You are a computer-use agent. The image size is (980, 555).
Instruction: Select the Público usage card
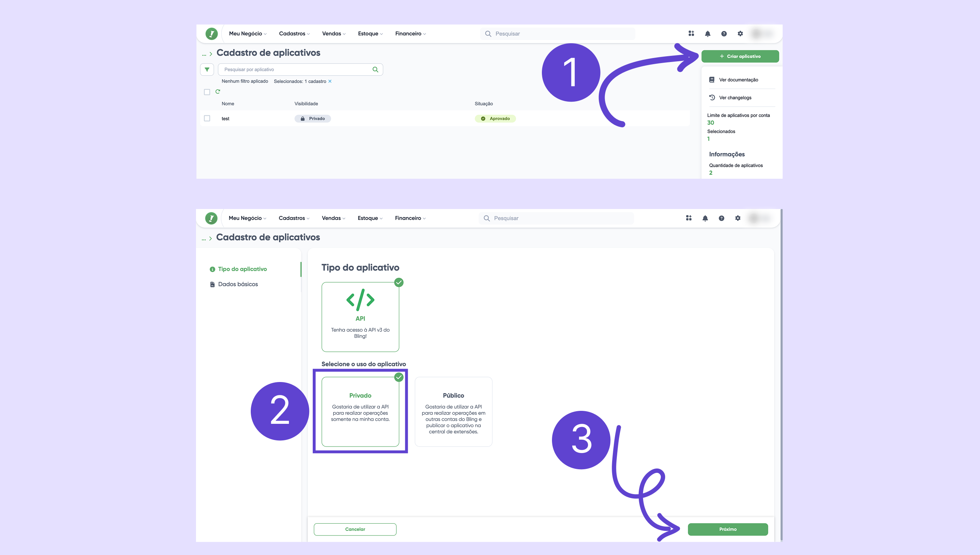(x=453, y=412)
